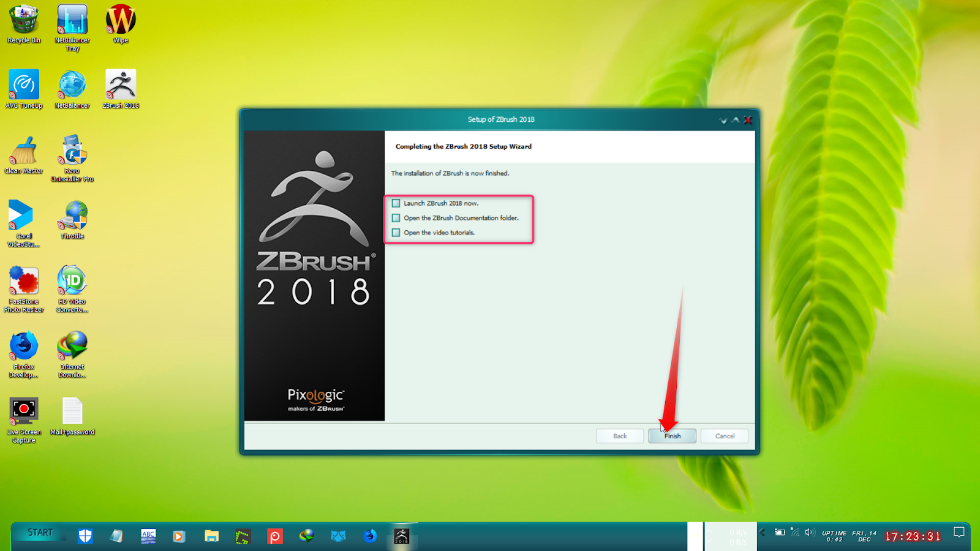The width and height of the screenshot is (980, 551).
Task: Minimize the setup window using title bar arrow
Action: [x=723, y=120]
